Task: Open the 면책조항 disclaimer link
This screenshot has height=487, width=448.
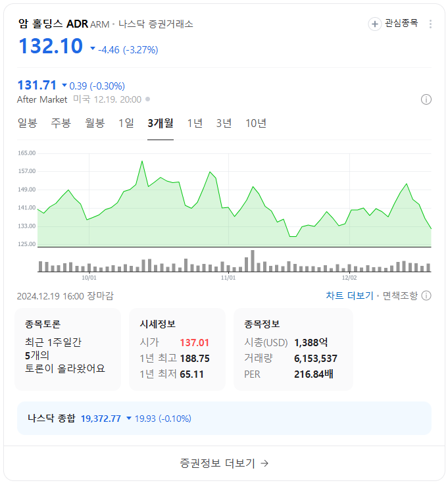Action: click(x=400, y=295)
